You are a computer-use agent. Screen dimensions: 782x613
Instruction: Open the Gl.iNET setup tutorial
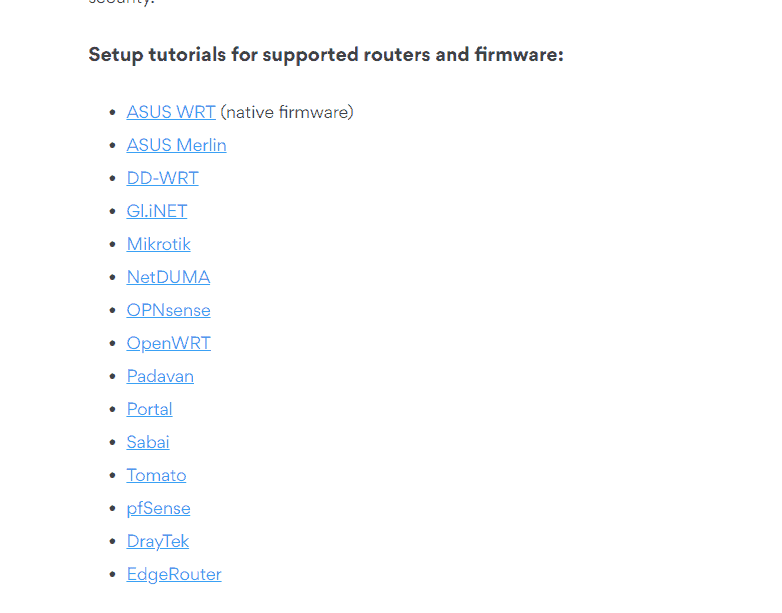pyautogui.click(x=157, y=211)
